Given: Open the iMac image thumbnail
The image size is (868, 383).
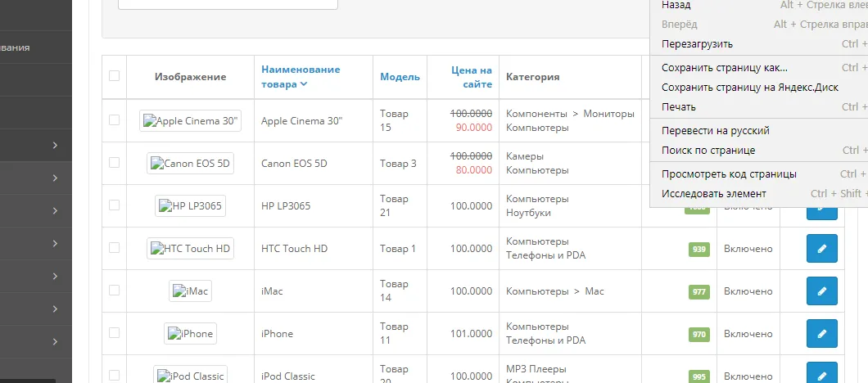Looking at the screenshot, I should pos(191,291).
